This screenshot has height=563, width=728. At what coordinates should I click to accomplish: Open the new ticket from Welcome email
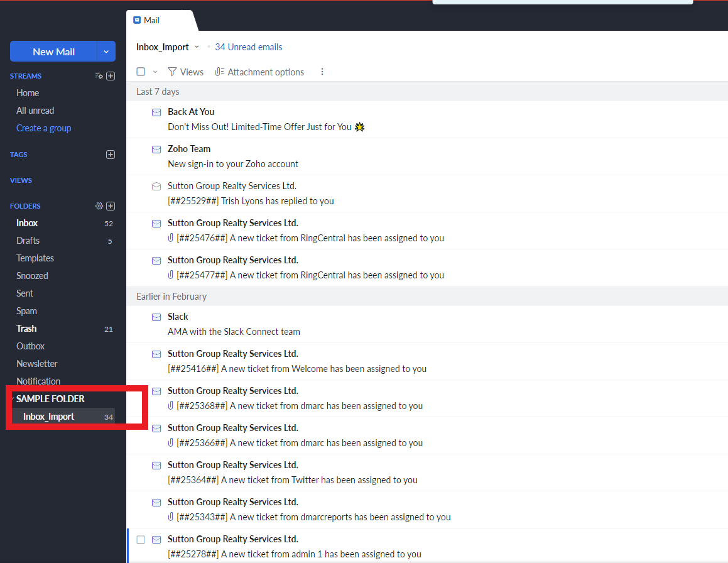[427, 361]
